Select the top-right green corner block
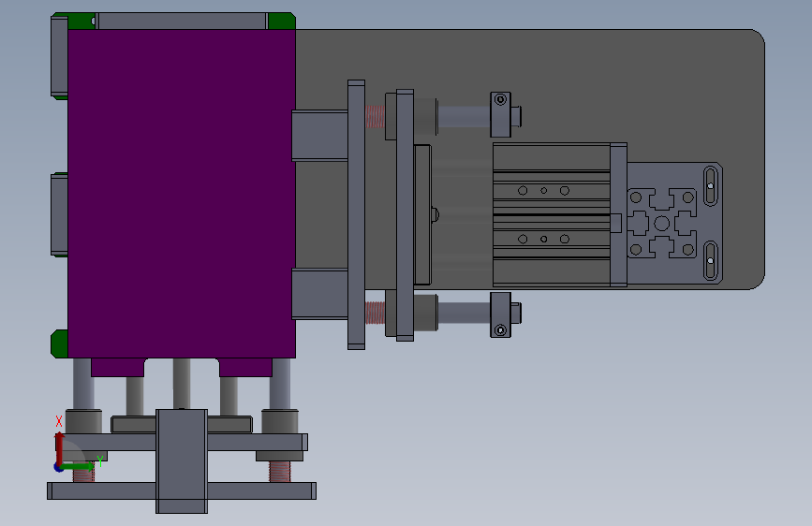Image resolution: width=812 pixels, height=526 pixels. 282,22
